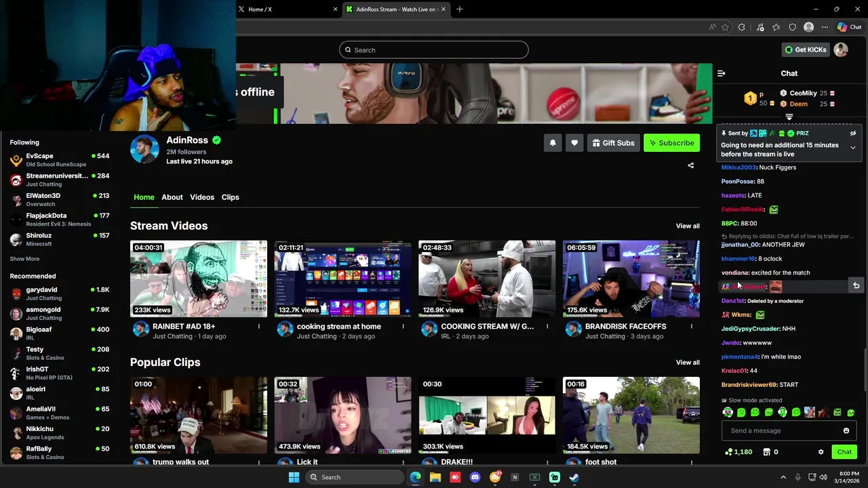Reply to the highlighted chat message
The image size is (868, 488).
pyautogui.click(x=856, y=286)
